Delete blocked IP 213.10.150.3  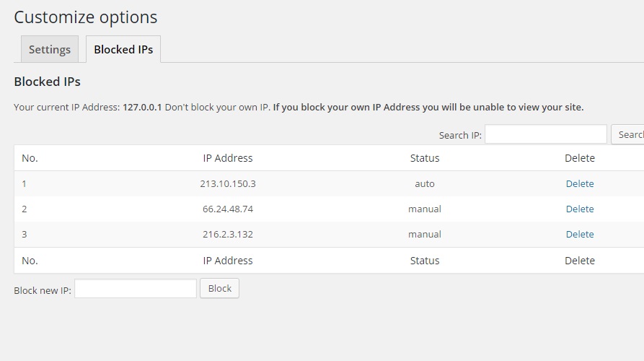click(x=579, y=183)
